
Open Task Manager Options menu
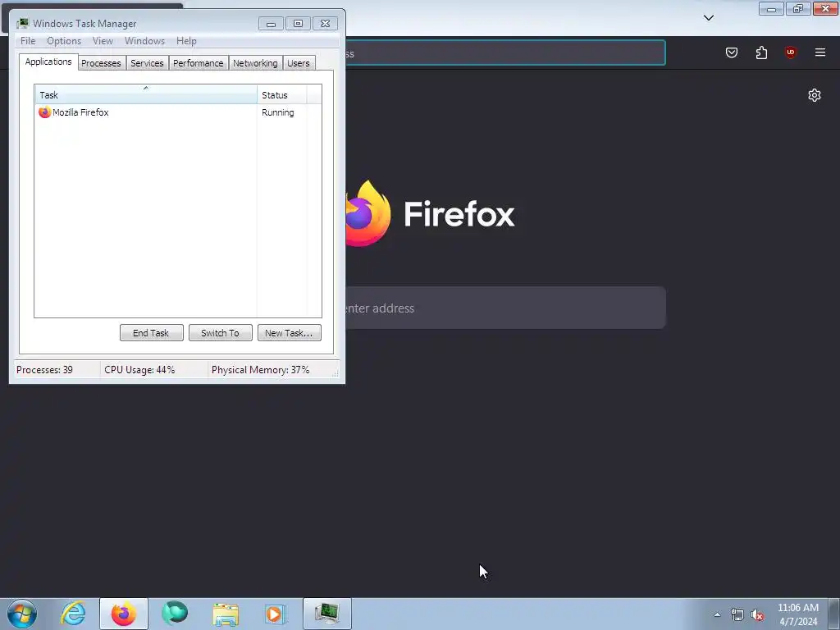(64, 41)
